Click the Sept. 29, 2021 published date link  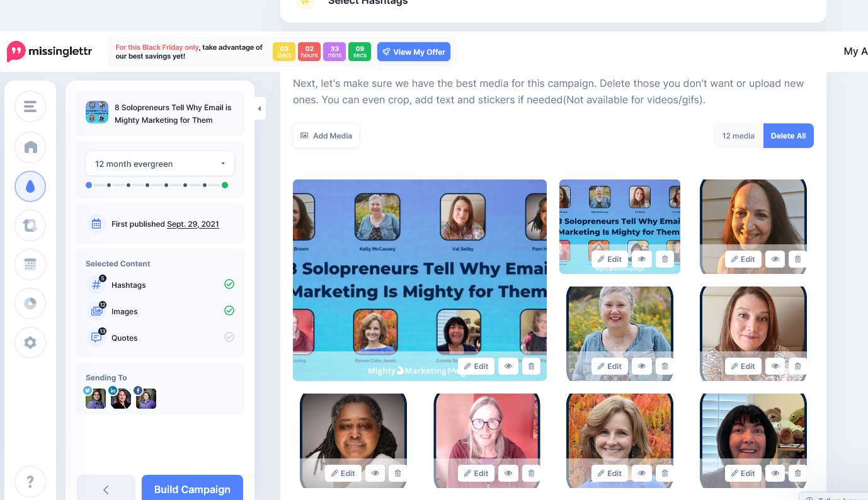pyautogui.click(x=193, y=224)
